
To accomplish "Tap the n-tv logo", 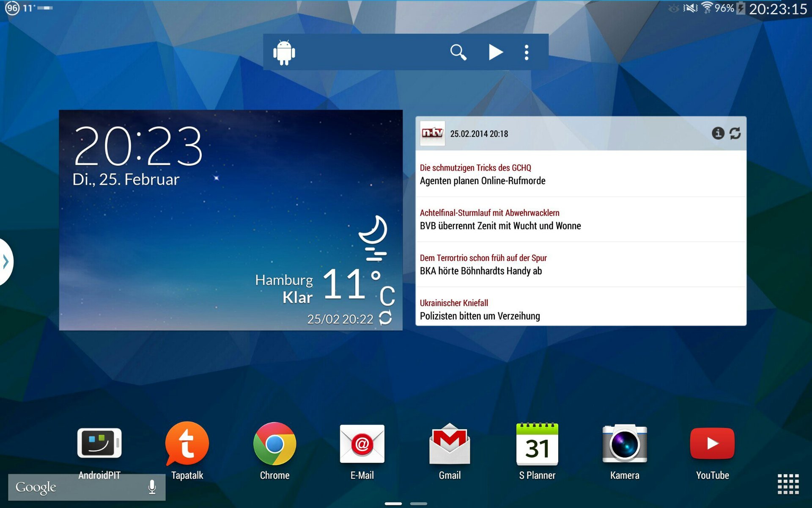I will coord(432,133).
